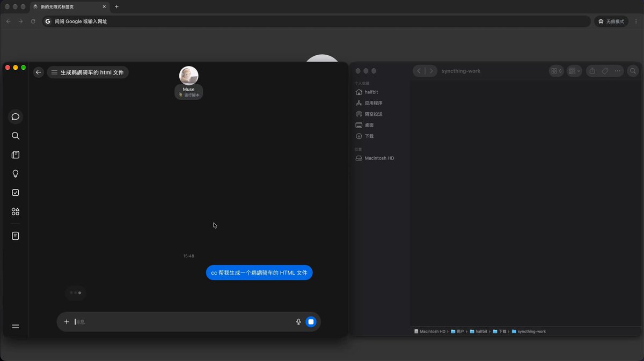The width and height of the screenshot is (644, 361).
Task: Open the Muse avatar profile
Action: [189, 76]
